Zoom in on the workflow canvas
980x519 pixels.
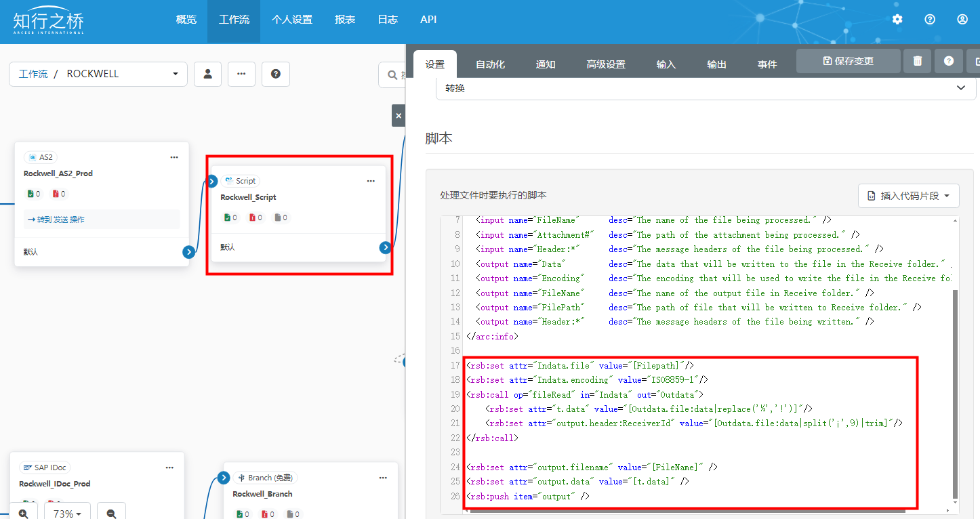(24, 513)
